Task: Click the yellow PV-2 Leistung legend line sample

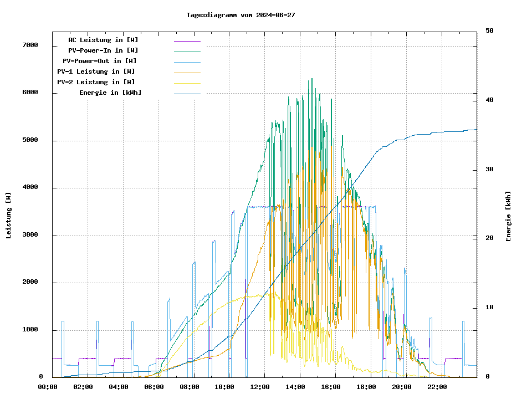Action: click(x=187, y=83)
